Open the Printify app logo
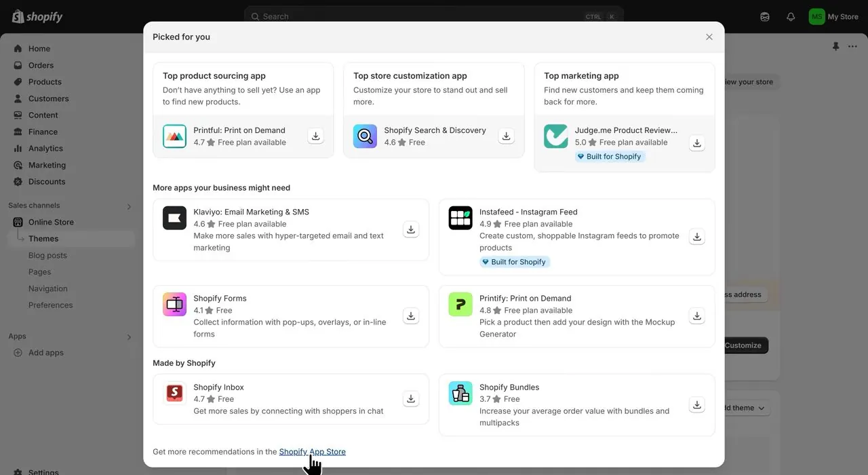Image resolution: width=868 pixels, height=475 pixels. click(460, 305)
